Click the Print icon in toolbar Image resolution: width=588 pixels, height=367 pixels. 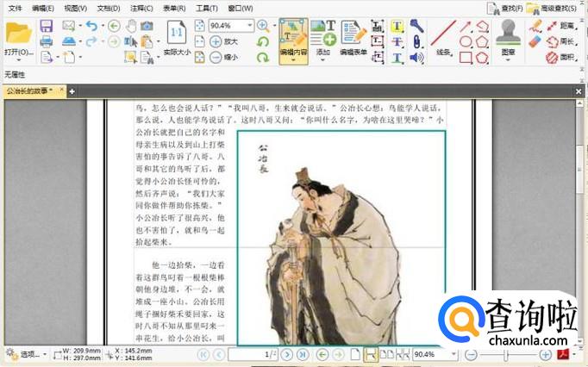[47, 41]
